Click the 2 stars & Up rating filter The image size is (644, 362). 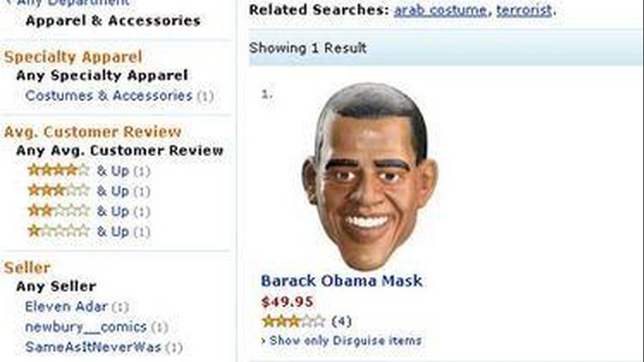[x=89, y=211]
